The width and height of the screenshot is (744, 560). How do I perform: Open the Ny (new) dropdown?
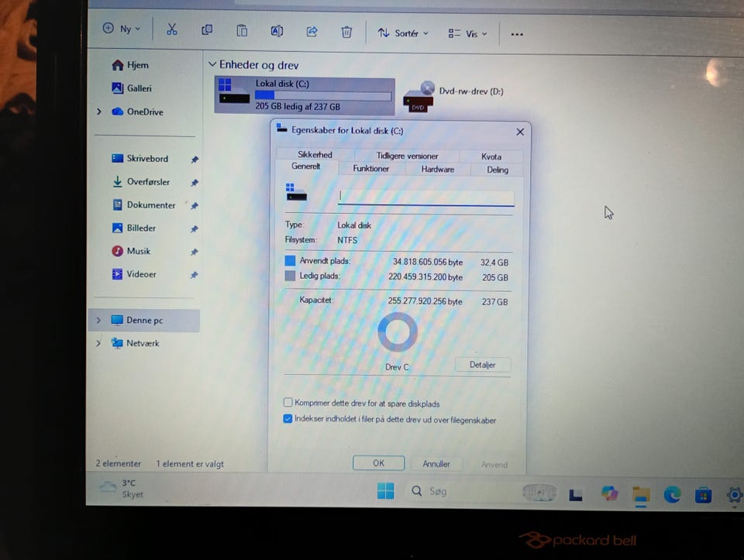coord(122,29)
